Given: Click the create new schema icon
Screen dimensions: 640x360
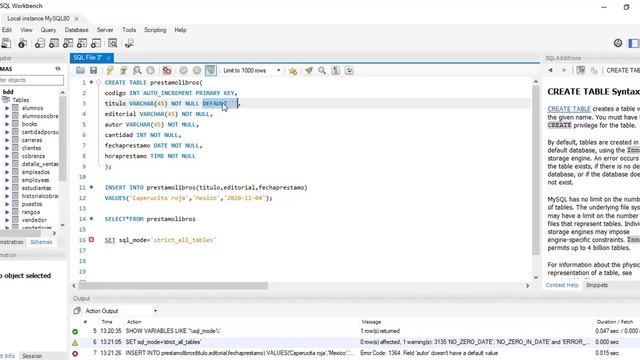Looking at the screenshot, I should click(x=40, y=43).
